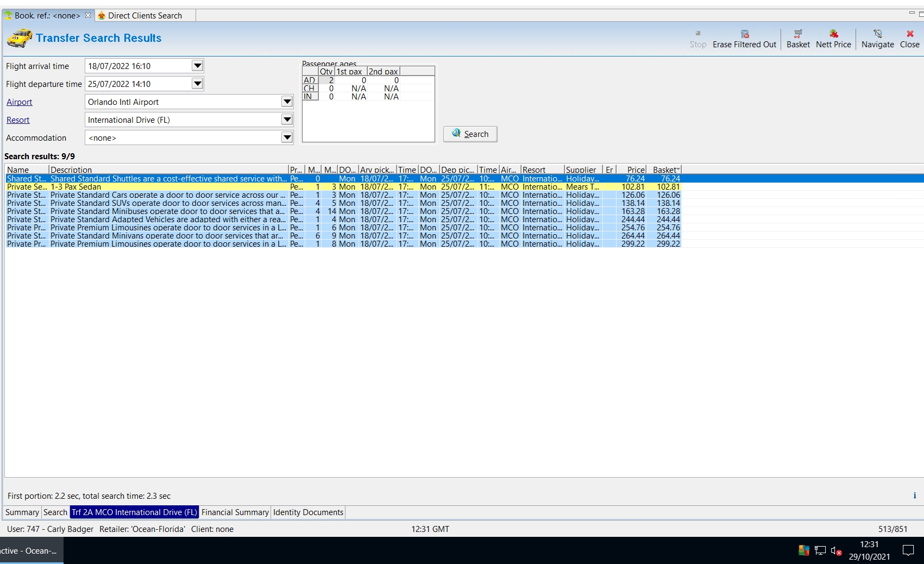Expand the Accommodation dropdown list
This screenshot has width=924, height=564.
pos(287,137)
